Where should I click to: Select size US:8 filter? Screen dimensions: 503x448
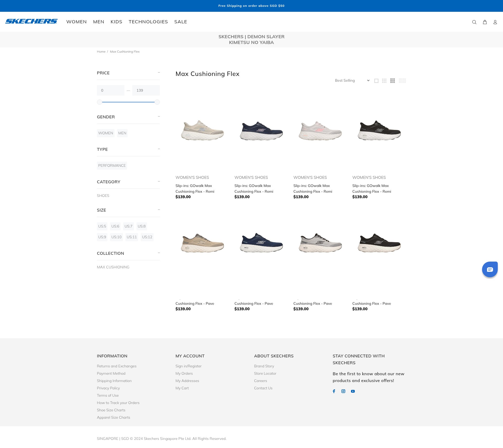[x=142, y=226]
